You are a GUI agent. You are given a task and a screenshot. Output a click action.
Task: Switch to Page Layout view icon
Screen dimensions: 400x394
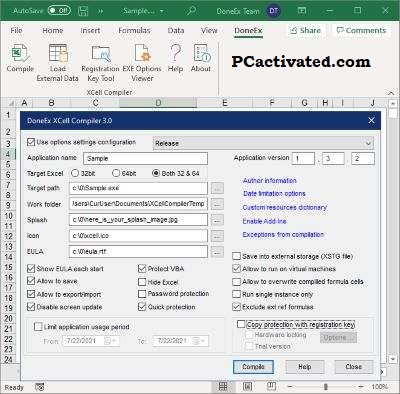tap(247, 387)
